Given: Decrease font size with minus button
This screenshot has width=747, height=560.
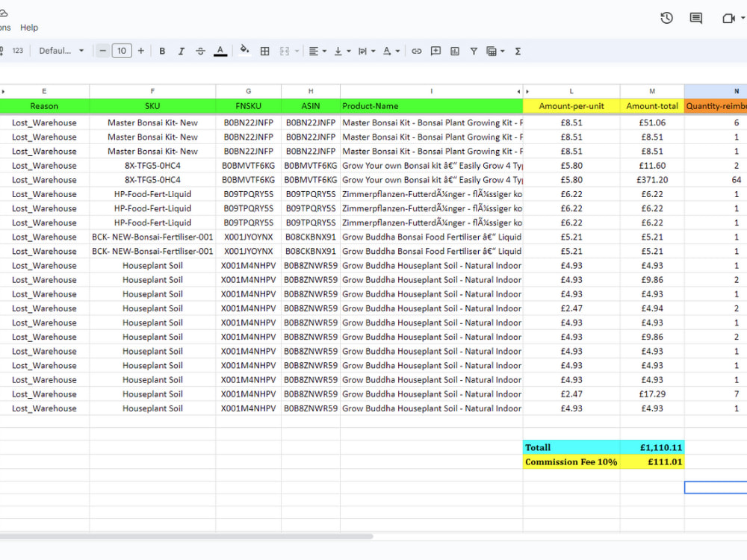Looking at the screenshot, I should coord(102,51).
